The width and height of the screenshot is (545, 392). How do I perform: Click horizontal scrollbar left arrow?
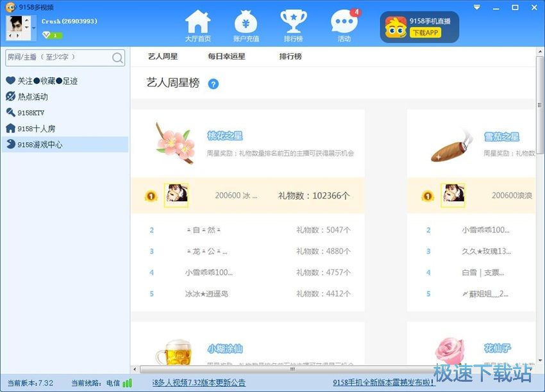tap(135, 369)
